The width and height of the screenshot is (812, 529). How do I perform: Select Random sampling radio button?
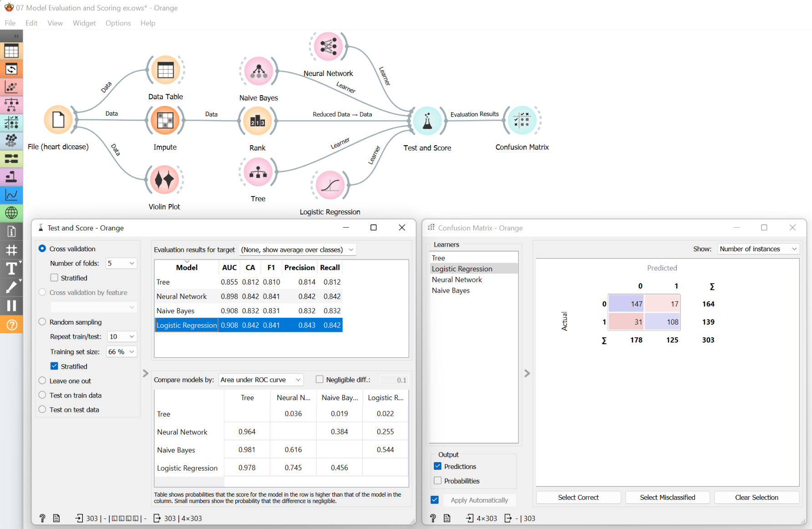pyautogui.click(x=42, y=322)
